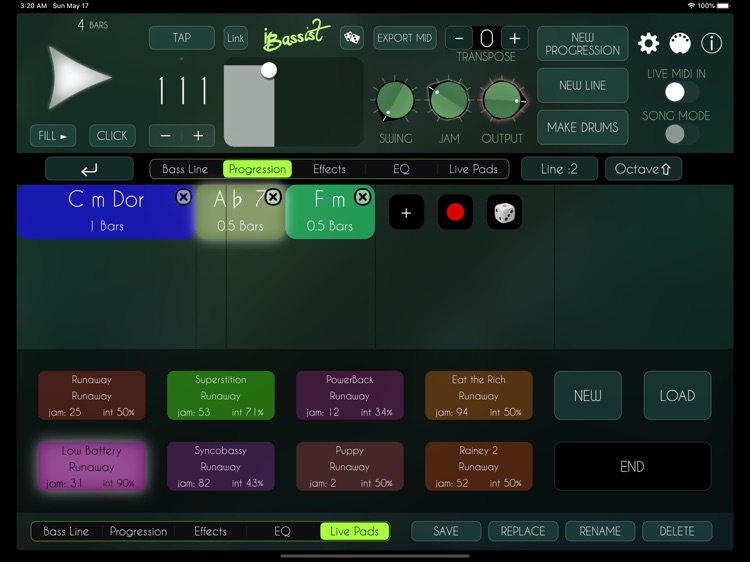
Task: Lower the tempo with minus button
Action: coord(165,136)
